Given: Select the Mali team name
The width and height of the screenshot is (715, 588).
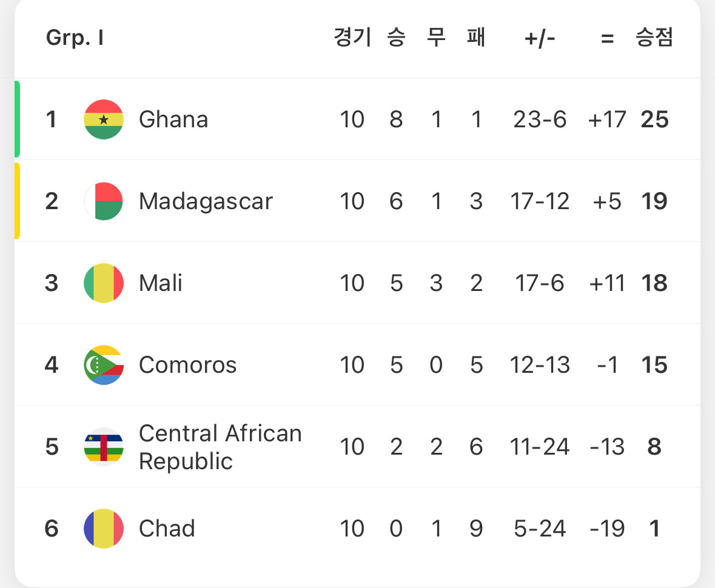Looking at the screenshot, I should pos(161,283).
